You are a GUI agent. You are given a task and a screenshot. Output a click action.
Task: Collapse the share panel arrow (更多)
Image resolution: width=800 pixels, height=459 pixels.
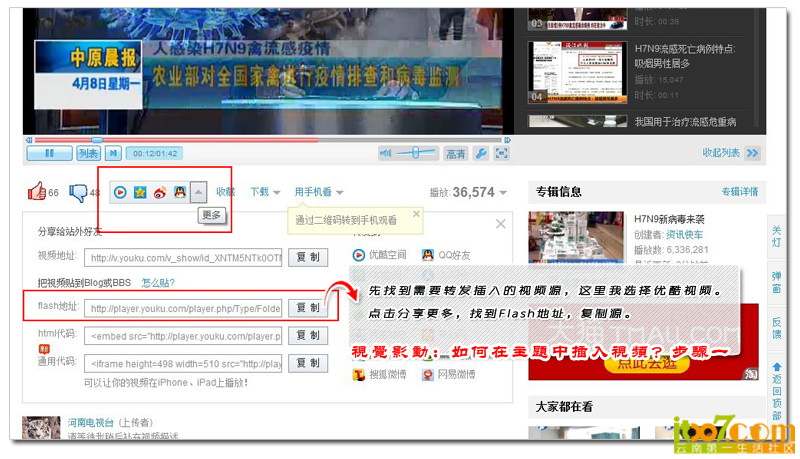198,192
